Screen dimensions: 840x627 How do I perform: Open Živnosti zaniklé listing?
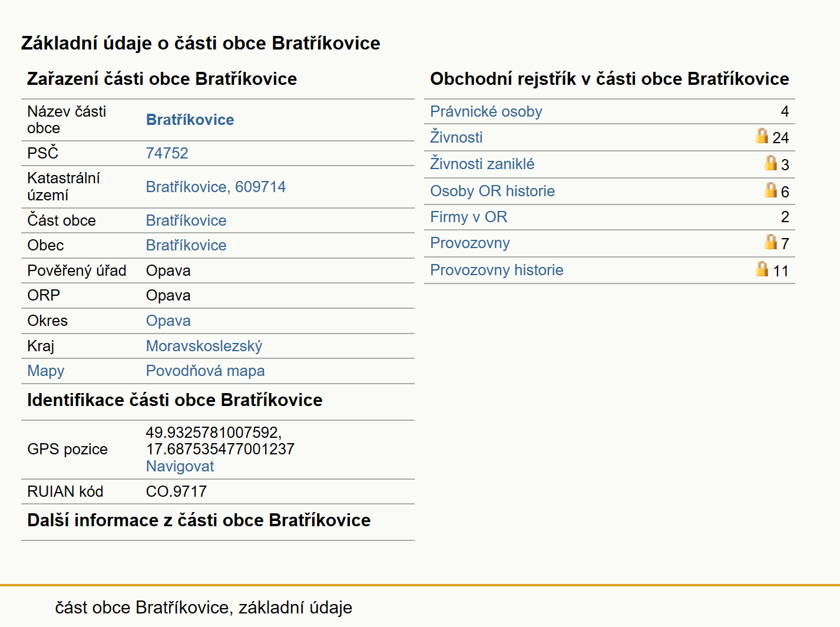(x=482, y=164)
